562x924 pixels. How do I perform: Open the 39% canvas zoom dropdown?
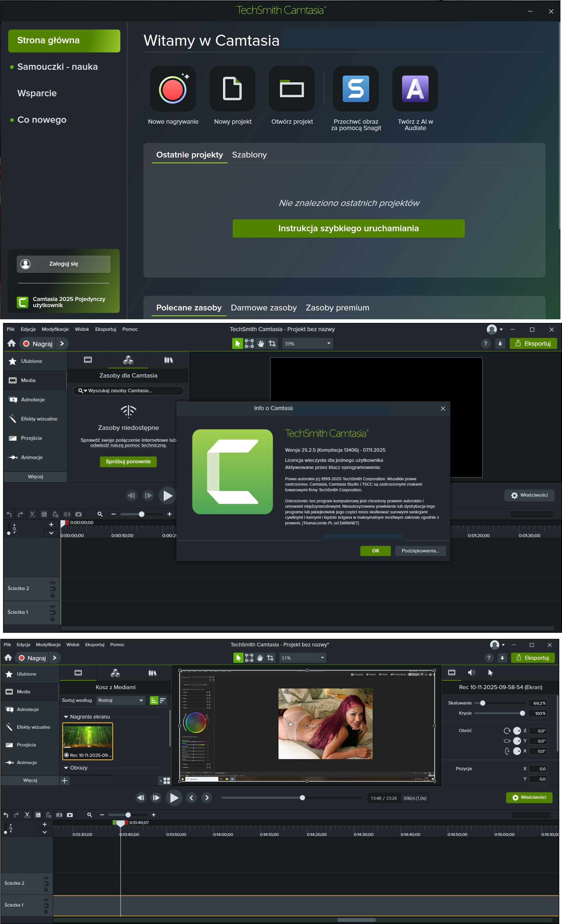coord(307,344)
